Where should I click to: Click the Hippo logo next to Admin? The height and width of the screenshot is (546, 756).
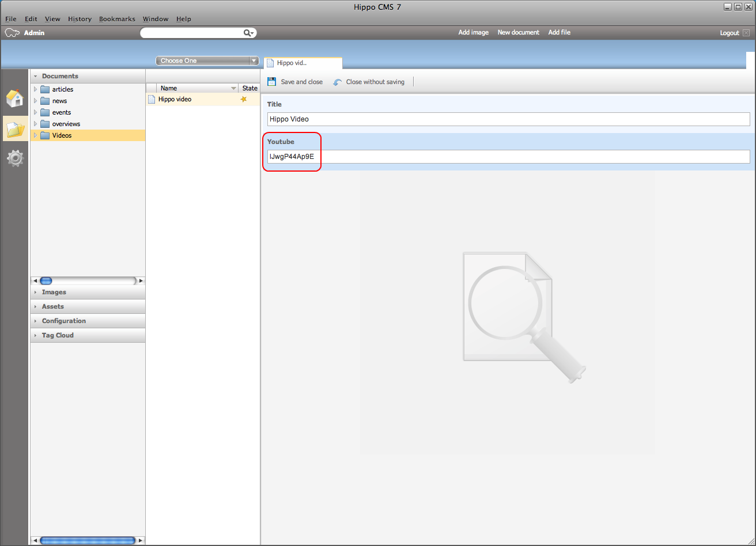pyautogui.click(x=12, y=33)
